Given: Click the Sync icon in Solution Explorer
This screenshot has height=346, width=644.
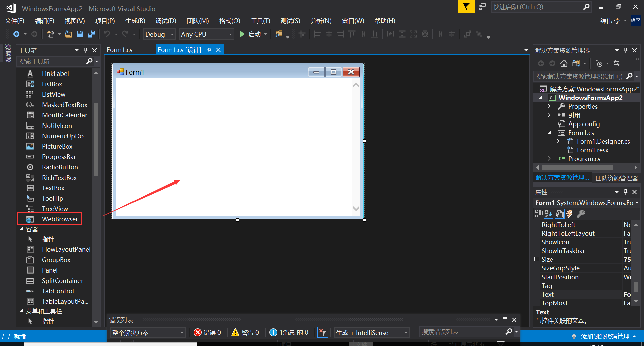Looking at the screenshot, I should point(616,63).
